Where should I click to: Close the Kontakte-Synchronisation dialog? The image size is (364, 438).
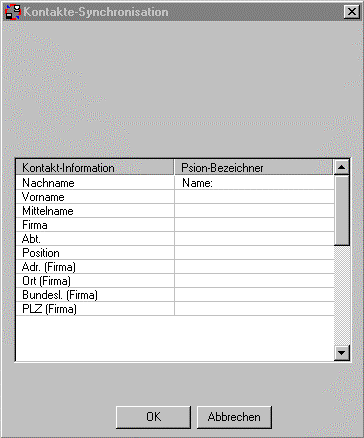point(351,12)
